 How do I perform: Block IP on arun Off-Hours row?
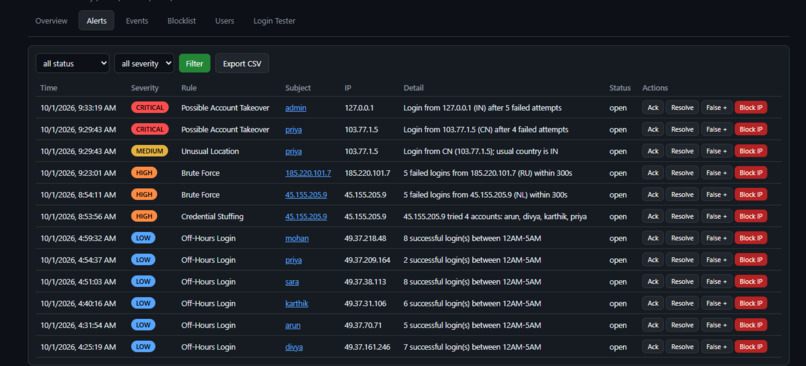pos(751,325)
